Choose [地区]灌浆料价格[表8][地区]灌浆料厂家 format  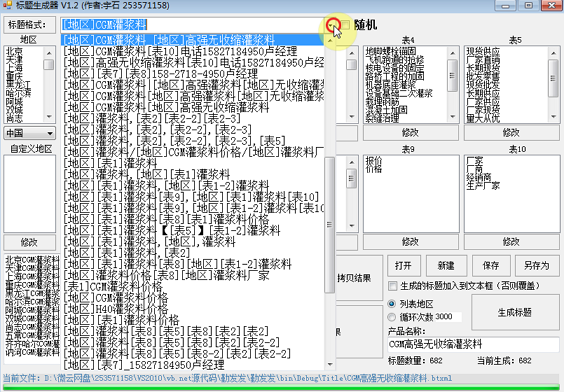(193, 275)
